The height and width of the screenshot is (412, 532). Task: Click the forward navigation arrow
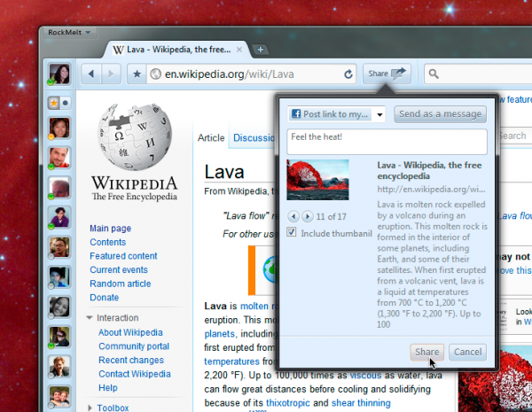pos(111,74)
